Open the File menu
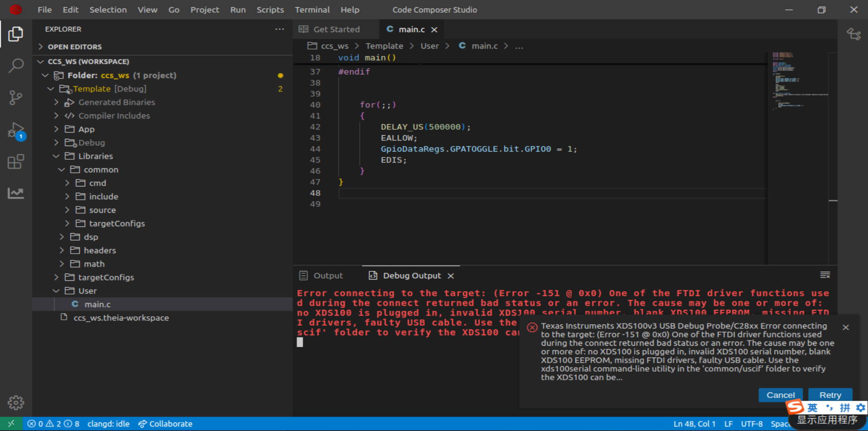This screenshot has width=868, height=431. [44, 10]
